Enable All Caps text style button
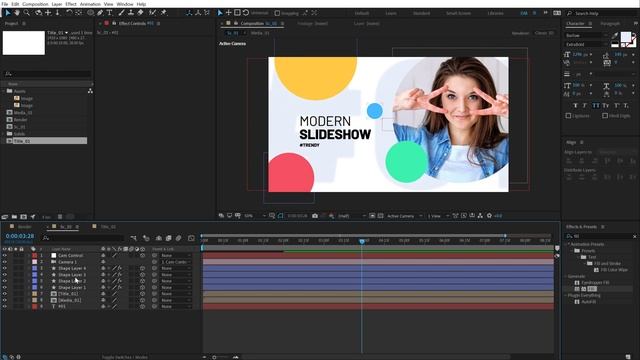 [596, 105]
